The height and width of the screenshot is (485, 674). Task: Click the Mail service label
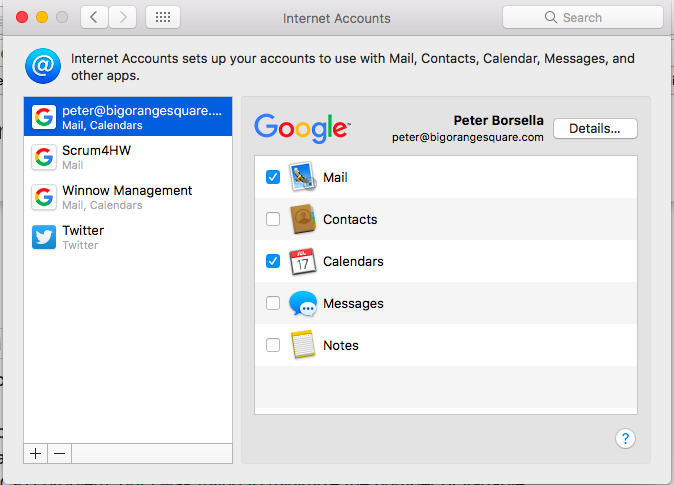335,177
